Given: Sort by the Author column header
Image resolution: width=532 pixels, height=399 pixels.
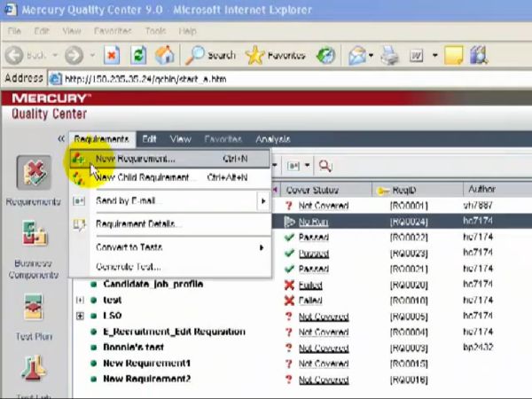Looking at the screenshot, I should pyautogui.click(x=497, y=190).
